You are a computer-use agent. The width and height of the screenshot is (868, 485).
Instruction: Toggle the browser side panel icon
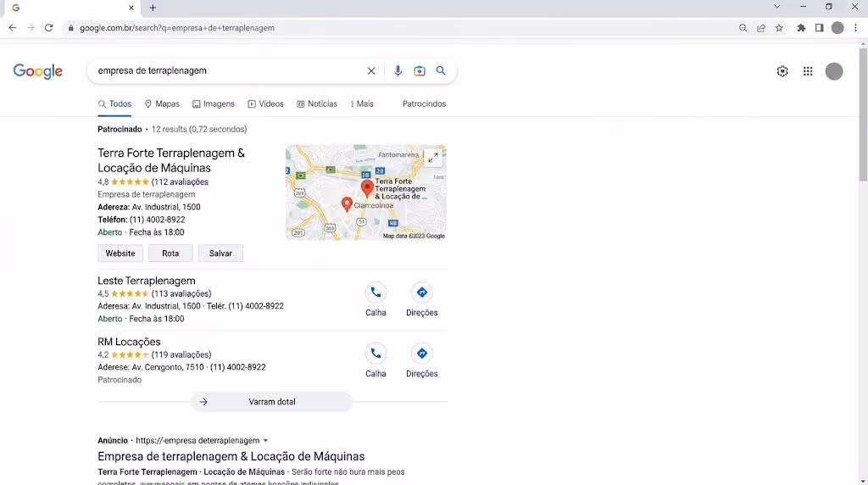tap(820, 28)
